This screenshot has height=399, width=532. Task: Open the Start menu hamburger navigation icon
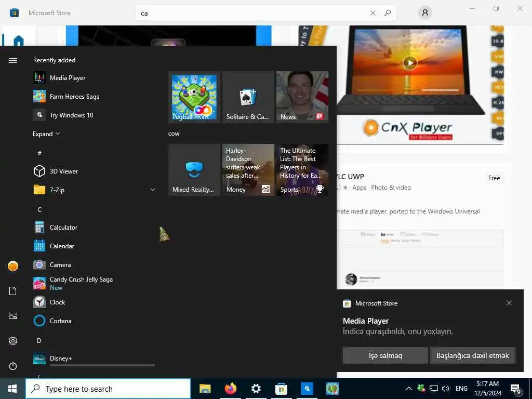pos(13,60)
